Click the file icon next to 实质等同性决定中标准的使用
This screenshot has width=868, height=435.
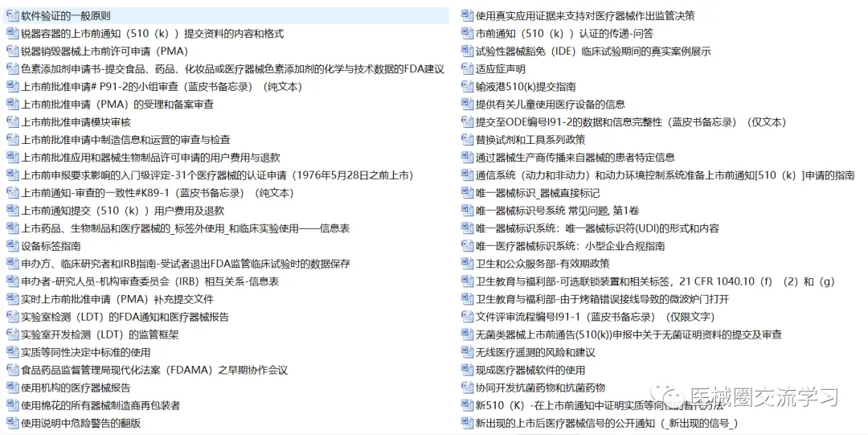pyautogui.click(x=12, y=352)
